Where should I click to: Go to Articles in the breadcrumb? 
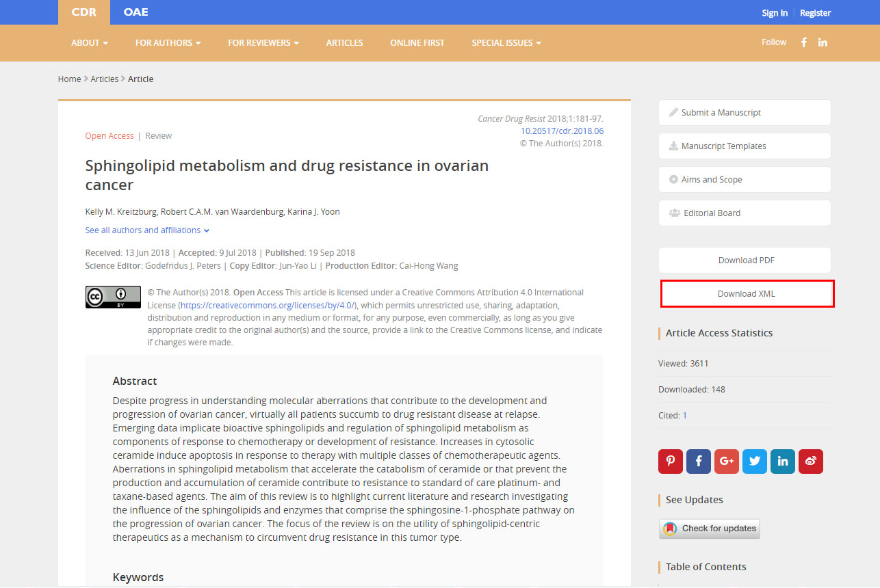(x=105, y=79)
